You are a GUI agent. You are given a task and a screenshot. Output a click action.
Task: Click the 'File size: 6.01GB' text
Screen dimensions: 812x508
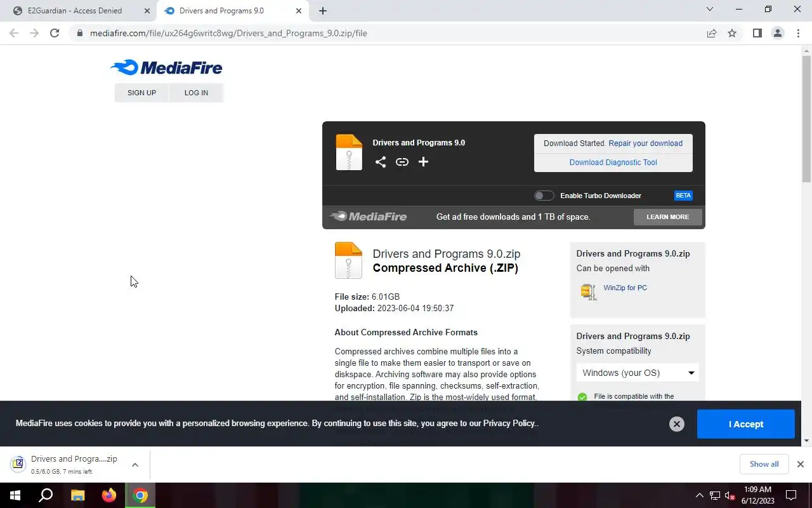(367, 297)
